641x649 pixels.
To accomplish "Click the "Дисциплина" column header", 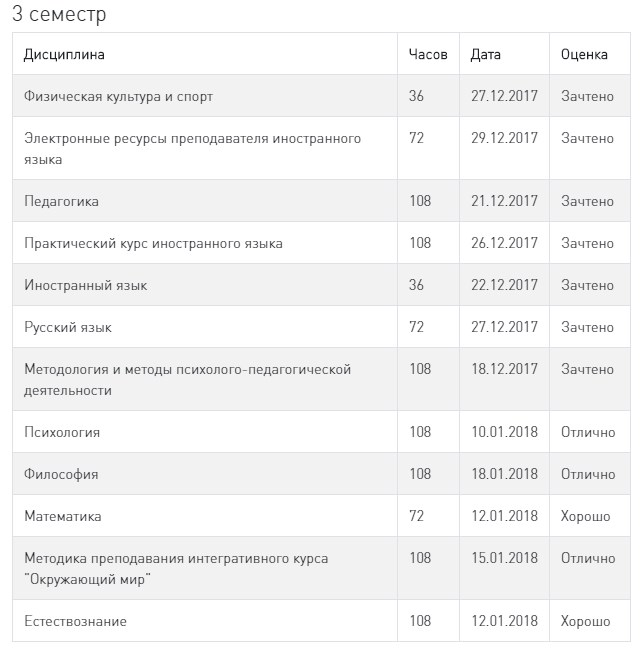I will [x=64, y=55].
